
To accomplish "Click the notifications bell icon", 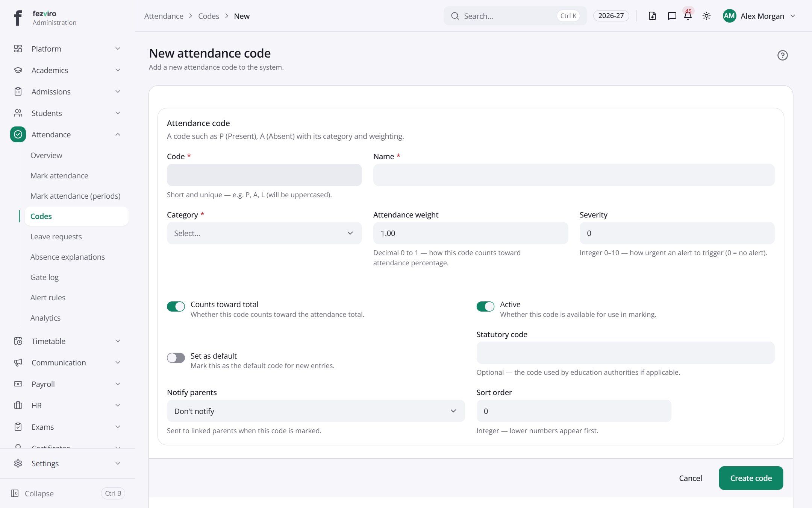I will click(x=688, y=16).
